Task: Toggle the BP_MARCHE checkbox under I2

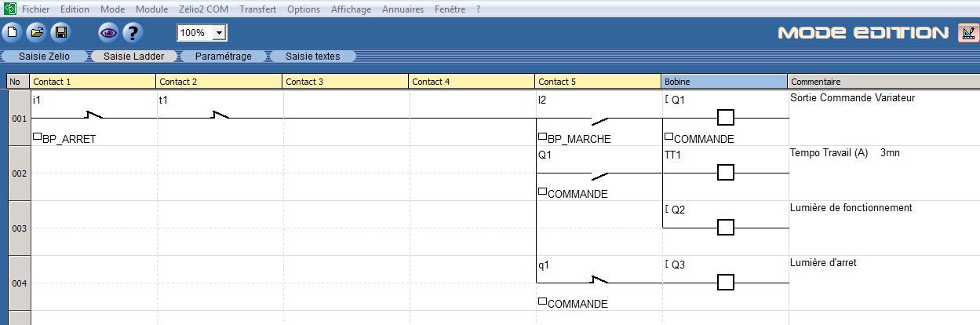Action: pos(542,137)
